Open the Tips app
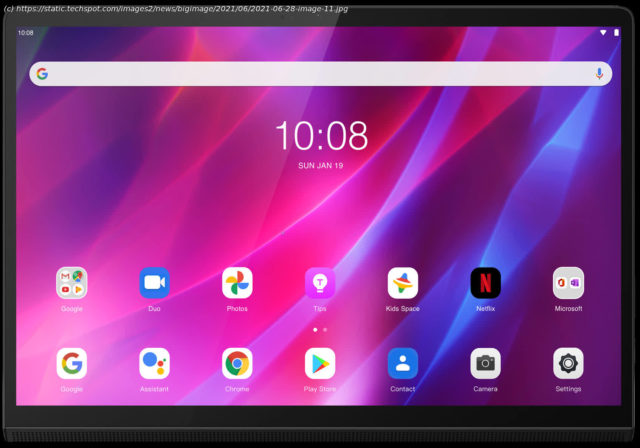The width and height of the screenshot is (640, 448). tap(320, 283)
